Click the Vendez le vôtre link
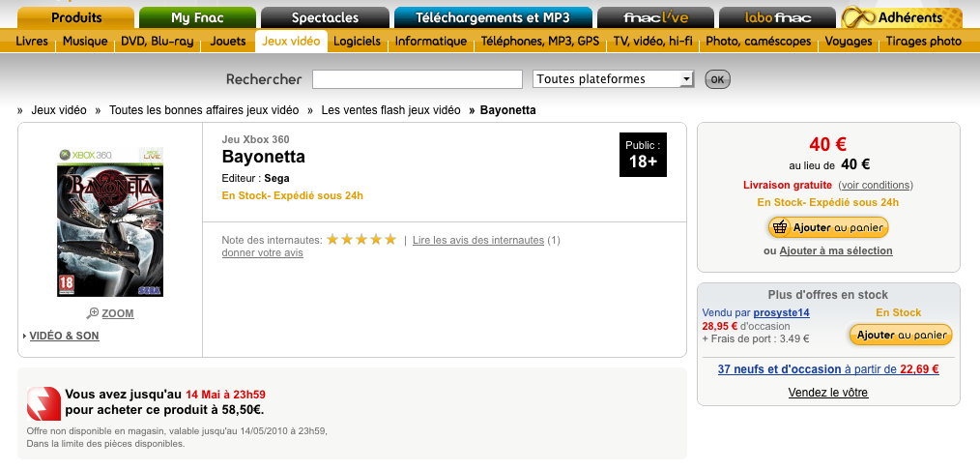Image resolution: width=980 pixels, height=470 pixels. [x=828, y=393]
